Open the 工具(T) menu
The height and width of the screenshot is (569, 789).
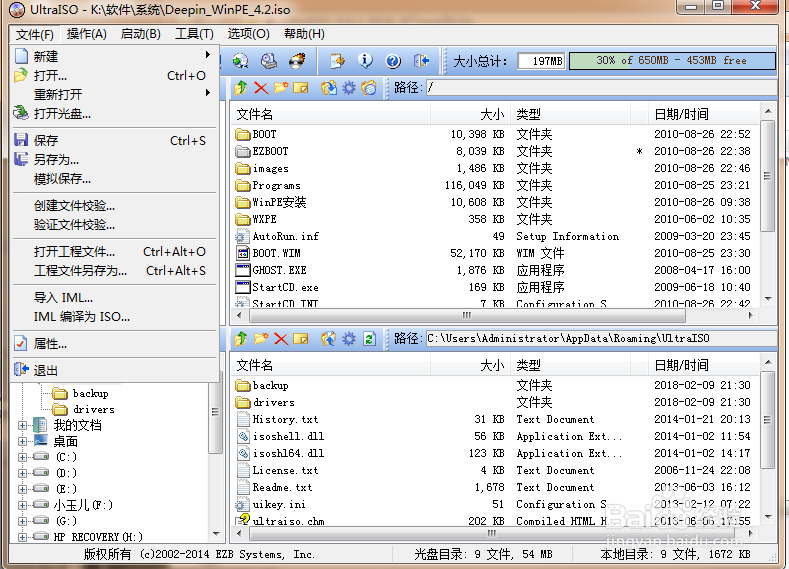point(194,34)
